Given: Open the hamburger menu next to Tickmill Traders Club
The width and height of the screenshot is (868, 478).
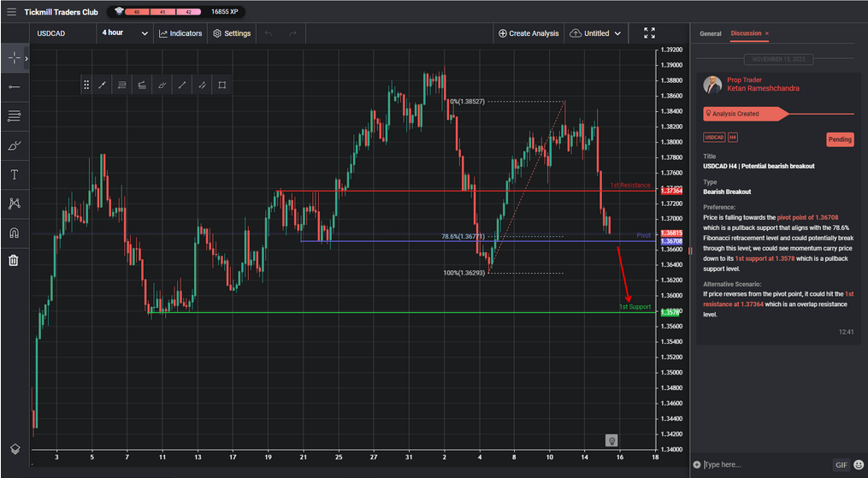Looking at the screenshot, I should point(12,12).
